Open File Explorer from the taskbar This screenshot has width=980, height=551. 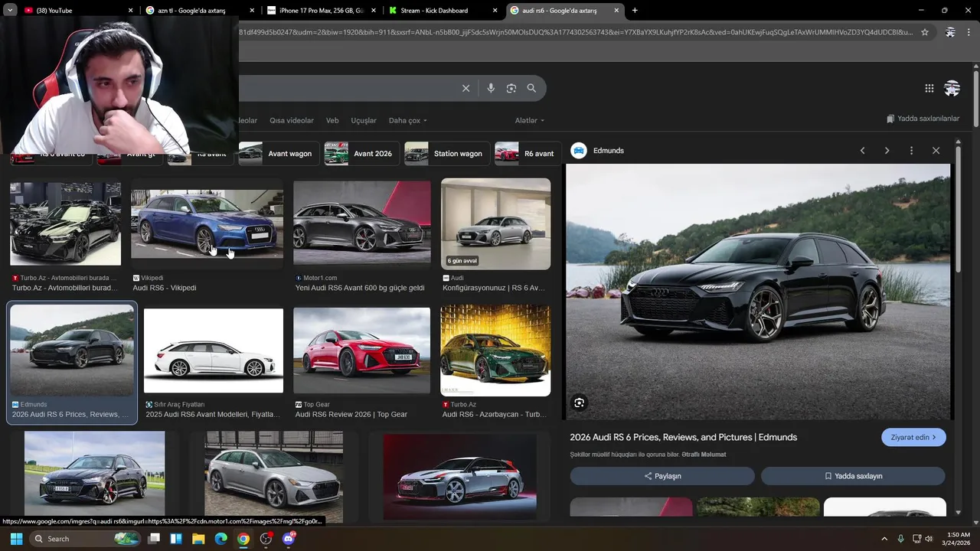coord(198,539)
